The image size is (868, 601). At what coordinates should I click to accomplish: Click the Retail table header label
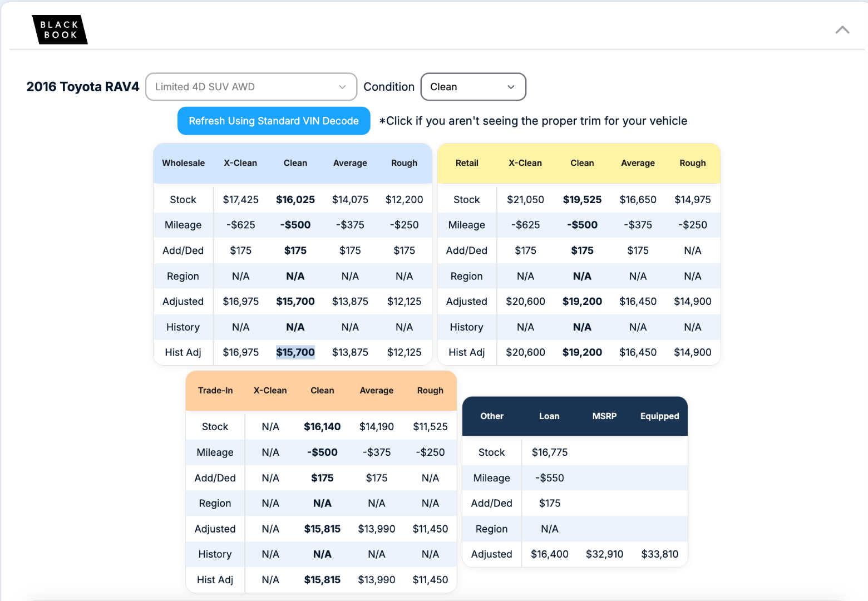click(467, 163)
